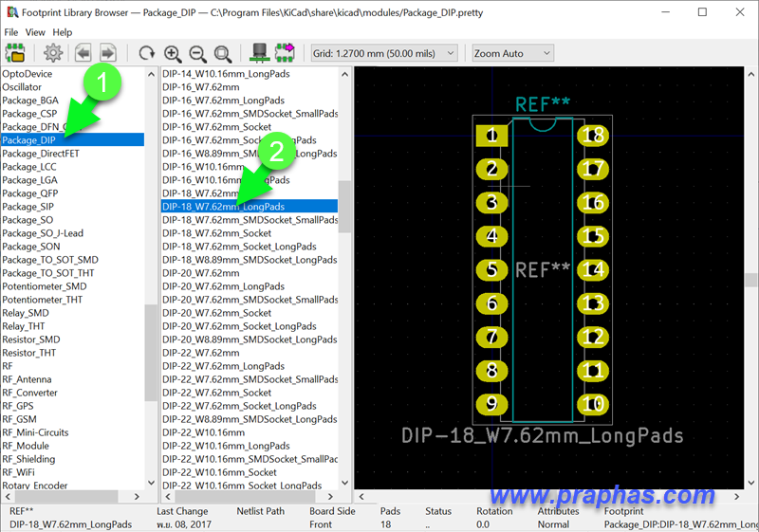Select Package_DIP library
Viewport: 759px width, 532px height.
click(x=73, y=139)
